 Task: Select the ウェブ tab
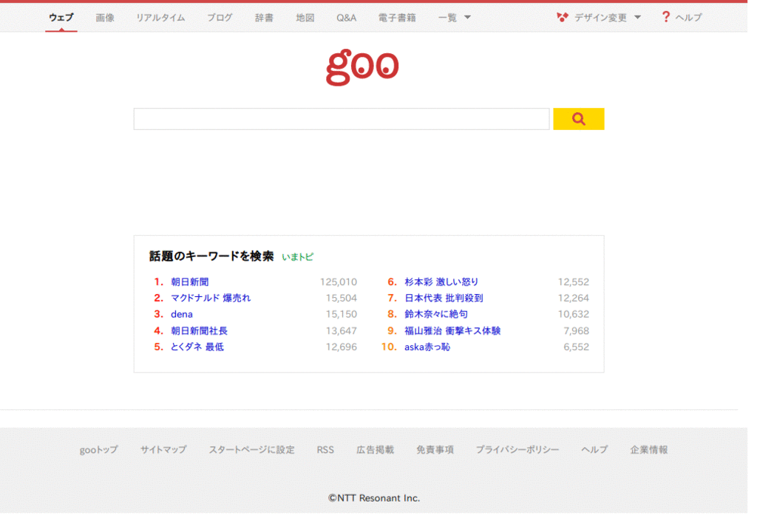61,18
